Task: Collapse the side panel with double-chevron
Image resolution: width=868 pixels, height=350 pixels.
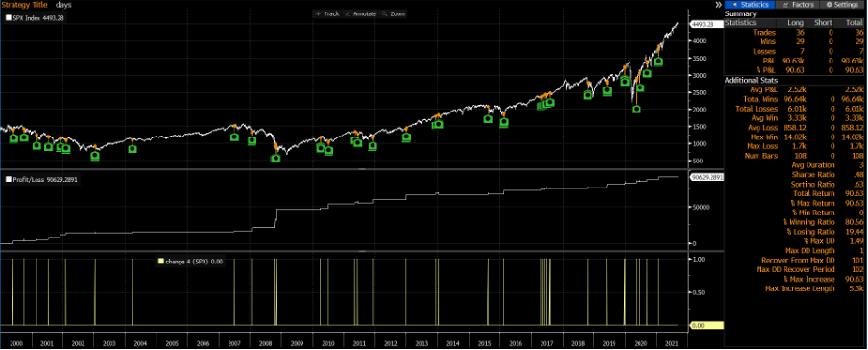Action: (x=718, y=5)
